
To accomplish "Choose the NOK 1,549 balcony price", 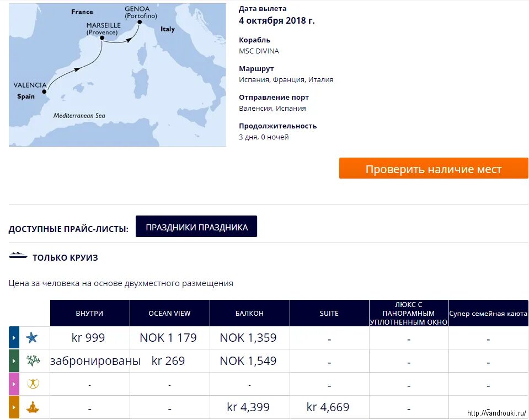I will tap(248, 360).
